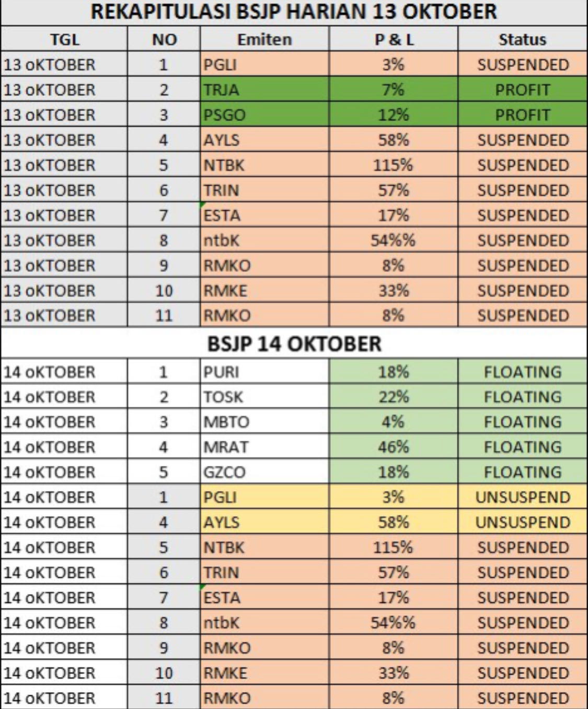The width and height of the screenshot is (588, 709).
Task: Select the TGL column header cell
Action: pyautogui.click(x=64, y=39)
